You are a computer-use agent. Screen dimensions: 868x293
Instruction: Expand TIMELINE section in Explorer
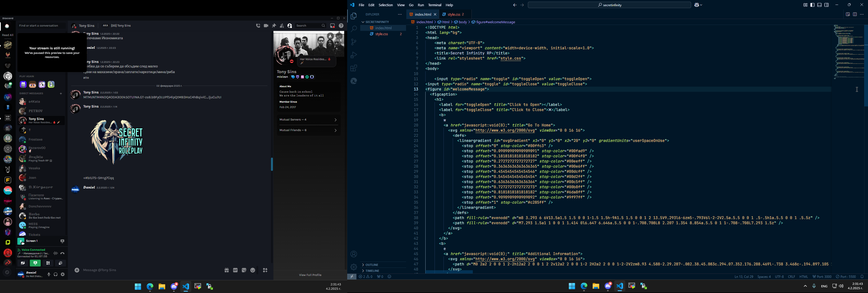[383, 271]
